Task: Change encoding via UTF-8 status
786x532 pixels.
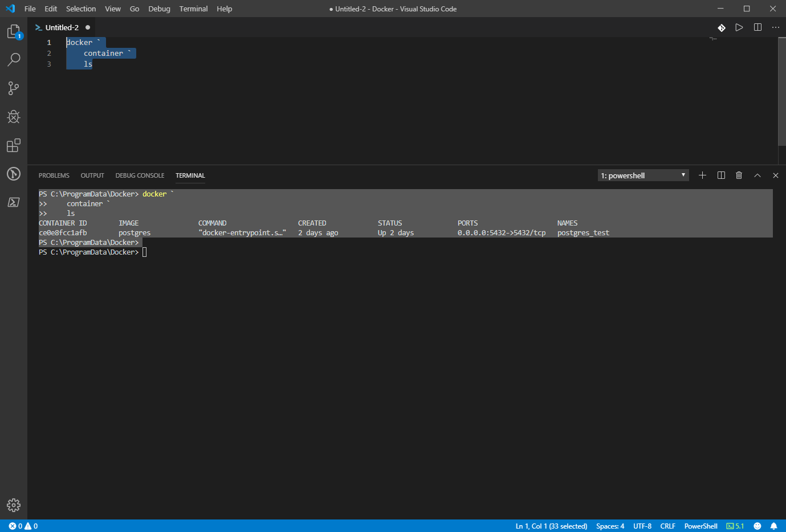Action: pyautogui.click(x=642, y=526)
